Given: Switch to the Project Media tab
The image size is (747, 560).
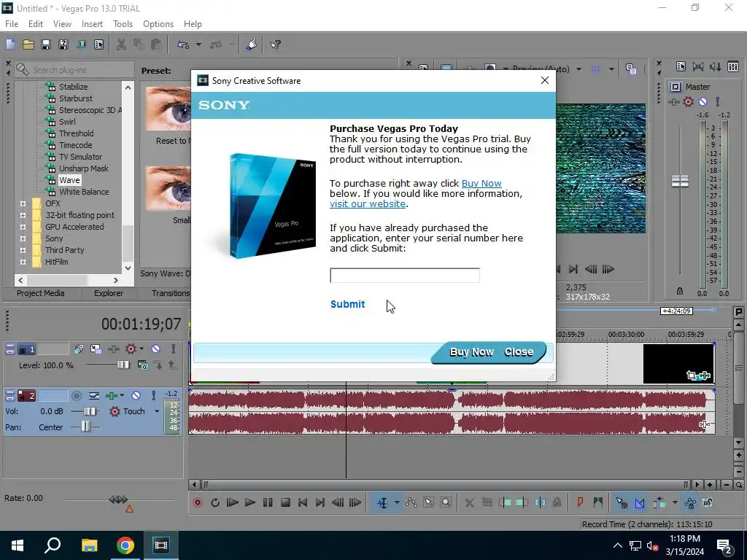Looking at the screenshot, I should click(41, 293).
